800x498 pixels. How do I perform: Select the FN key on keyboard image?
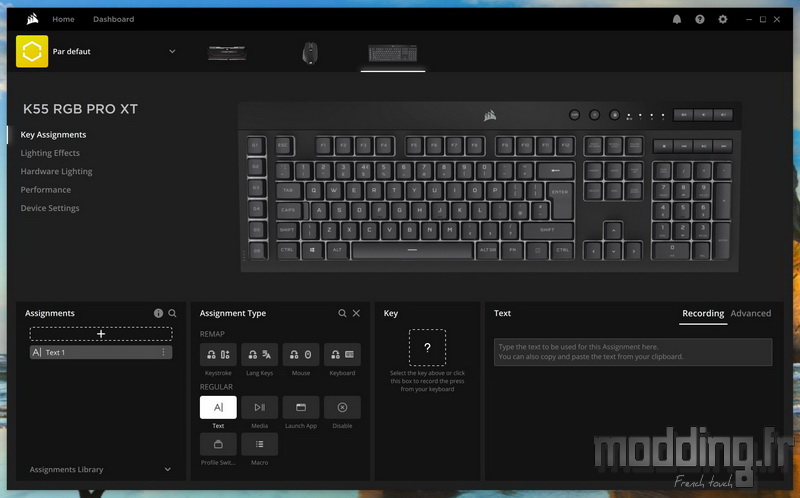point(512,250)
